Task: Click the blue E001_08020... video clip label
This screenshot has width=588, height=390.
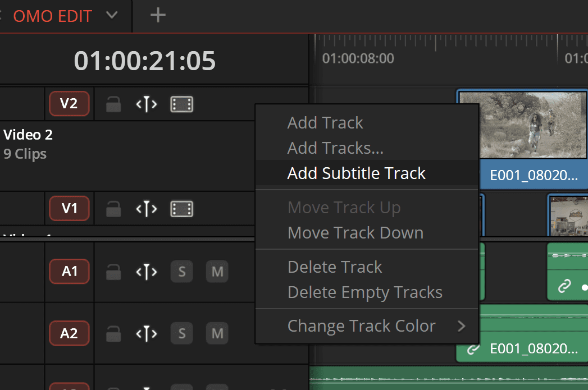Action: tap(534, 175)
